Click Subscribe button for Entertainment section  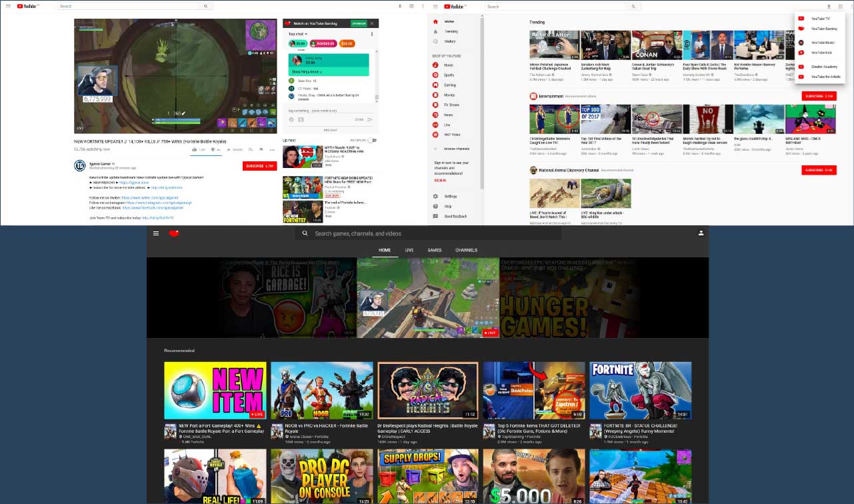coord(819,96)
